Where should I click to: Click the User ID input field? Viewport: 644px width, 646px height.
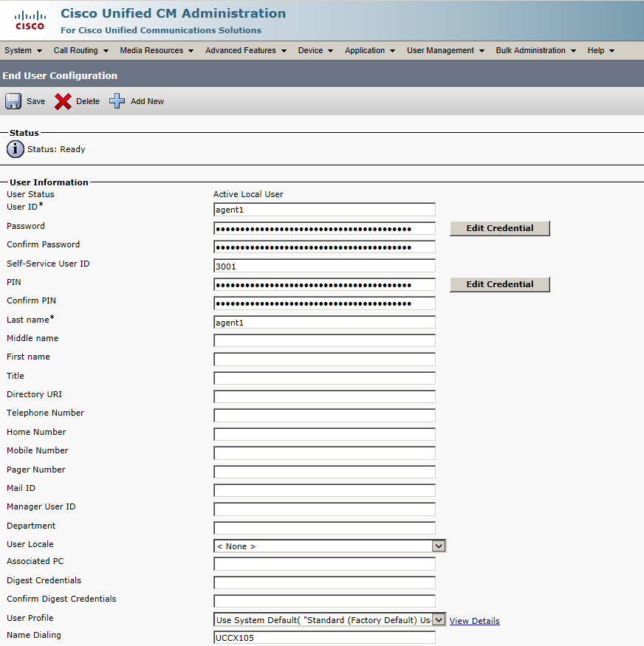[324, 209]
